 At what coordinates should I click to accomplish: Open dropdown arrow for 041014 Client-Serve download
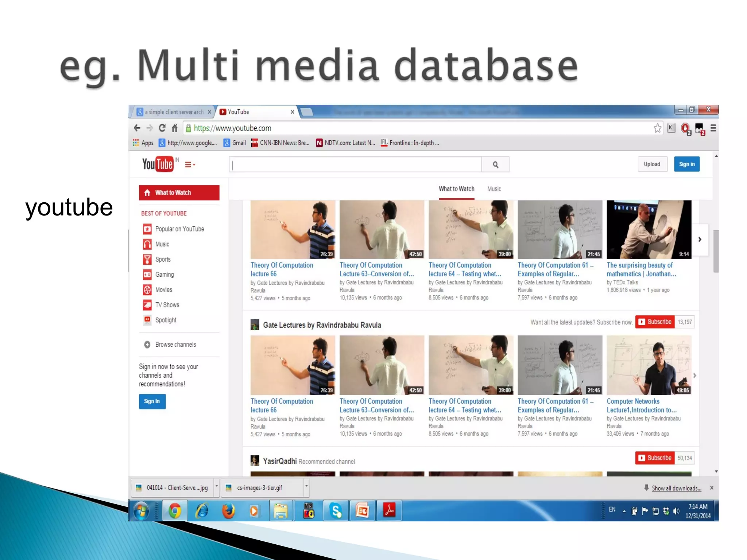[216, 486]
